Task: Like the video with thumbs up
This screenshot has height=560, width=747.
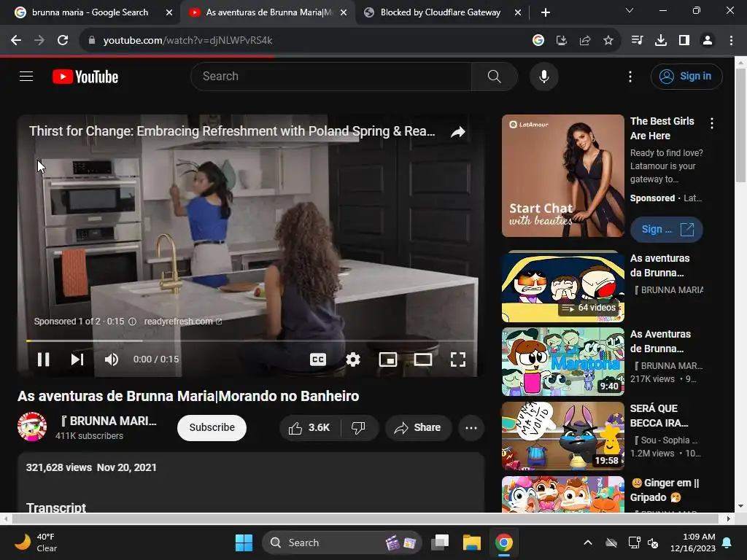Action: pos(309,427)
